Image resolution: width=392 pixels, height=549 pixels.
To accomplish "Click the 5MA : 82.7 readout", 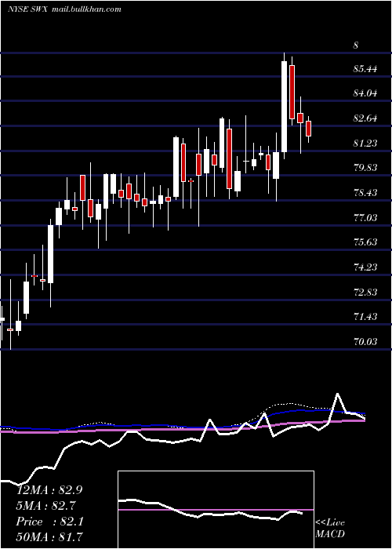I will [x=46, y=506].
